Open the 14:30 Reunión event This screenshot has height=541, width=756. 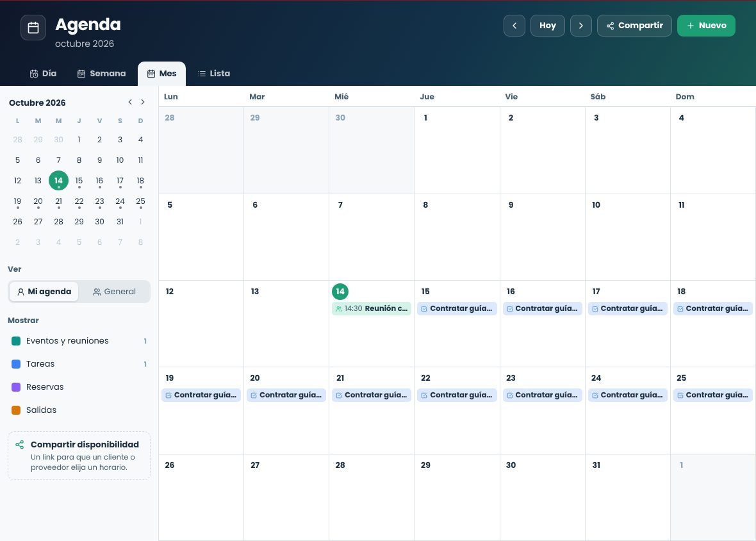click(371, 308)
